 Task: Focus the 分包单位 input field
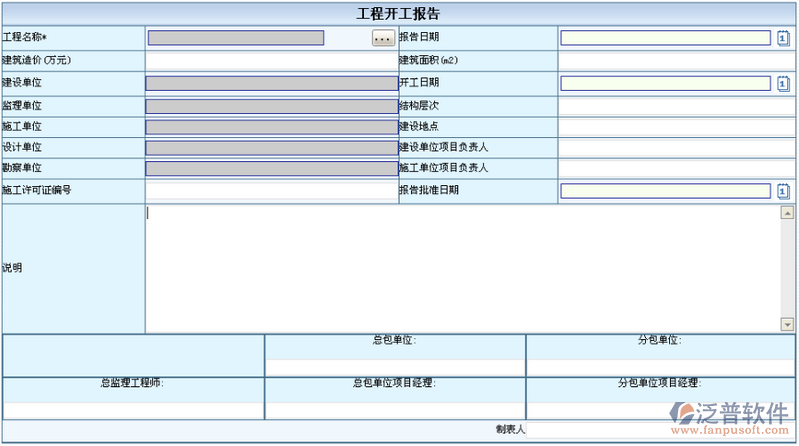click(660, 368)
